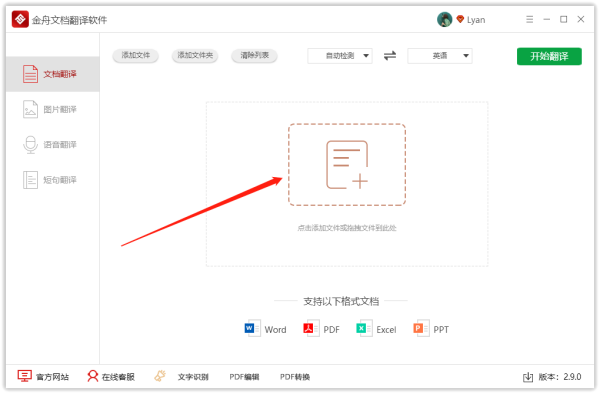This screenshot has height=394, width=600.
Task: Switch to the 短句翻译 sidebar tab
Action: 52,180
